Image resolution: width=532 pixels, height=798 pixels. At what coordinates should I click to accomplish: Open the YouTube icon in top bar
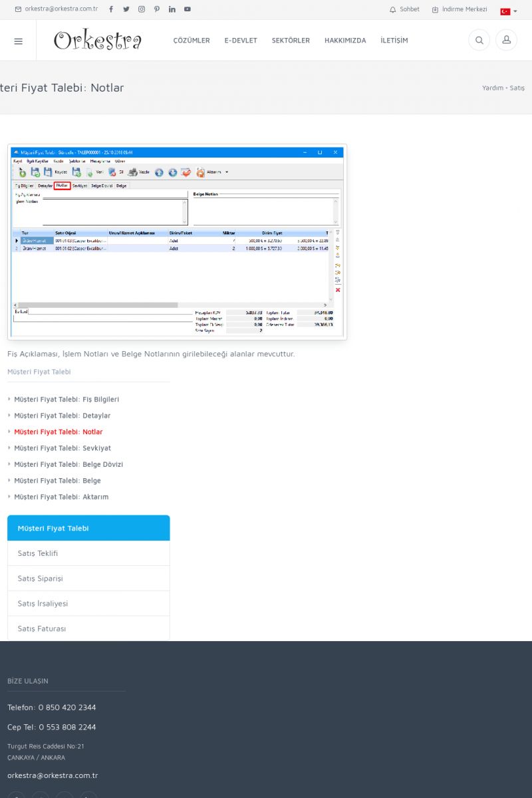pos(188,9)
